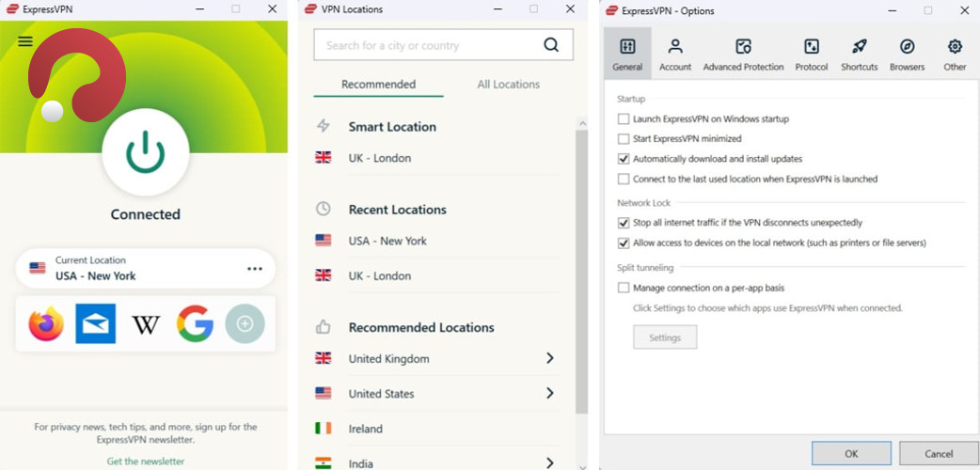Click OK in the Options window
980x470 pixels.
point(851,454)
